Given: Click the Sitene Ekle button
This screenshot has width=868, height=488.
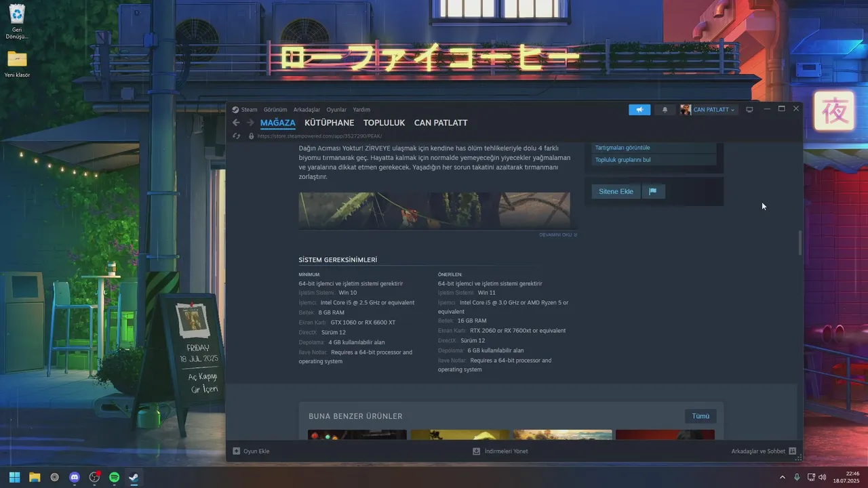Looking at the screenshot, I should (616, 192).
